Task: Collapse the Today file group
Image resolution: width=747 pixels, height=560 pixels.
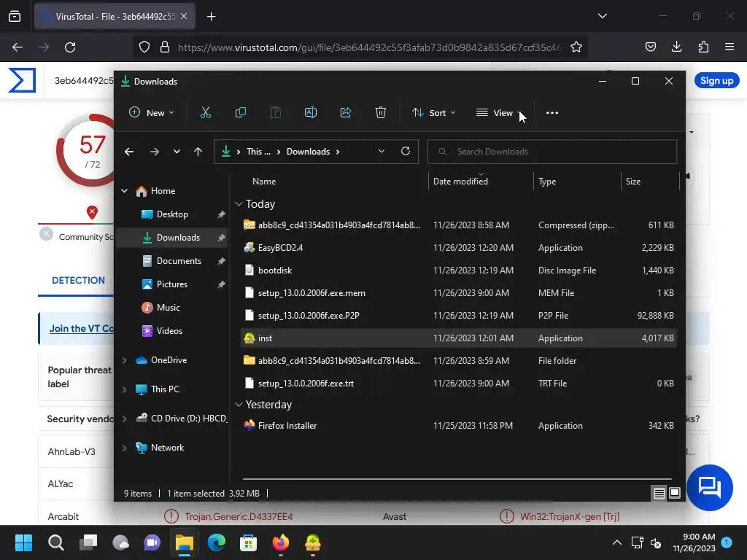Action: (239, 204)
